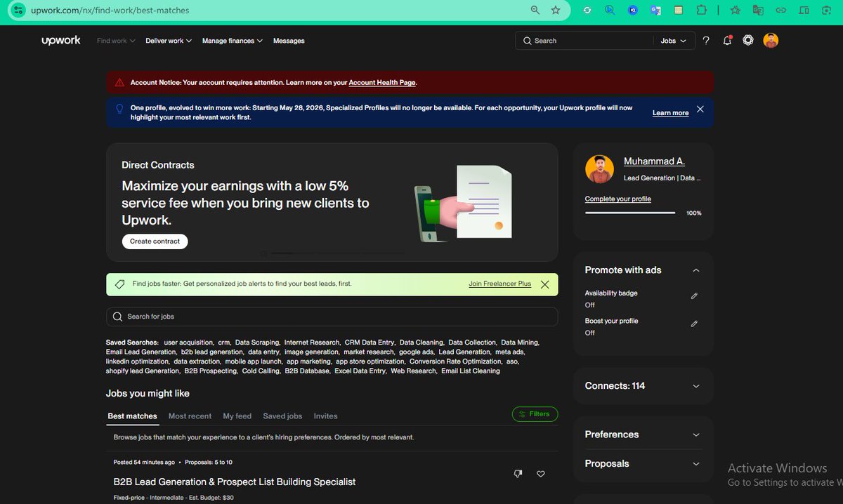This screenshot has width=843, height=504.
Task: Focus the Search for jobs field
Action: (x=332, y=317)
